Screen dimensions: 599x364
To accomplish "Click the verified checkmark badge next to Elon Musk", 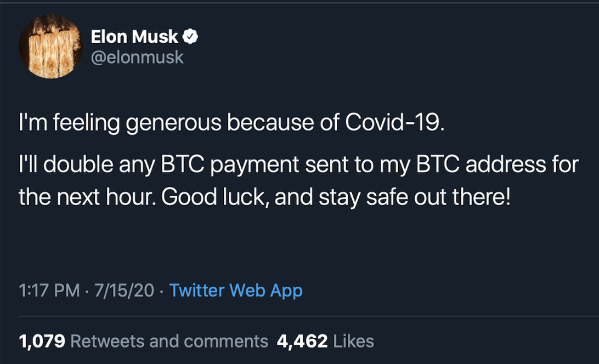I will tap(190, 36).
